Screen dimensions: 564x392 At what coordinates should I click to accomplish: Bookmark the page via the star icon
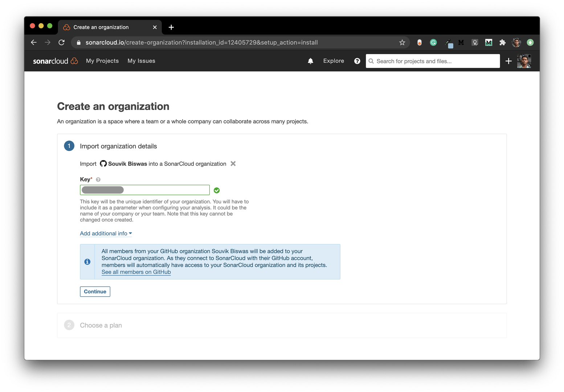[402, 42]
